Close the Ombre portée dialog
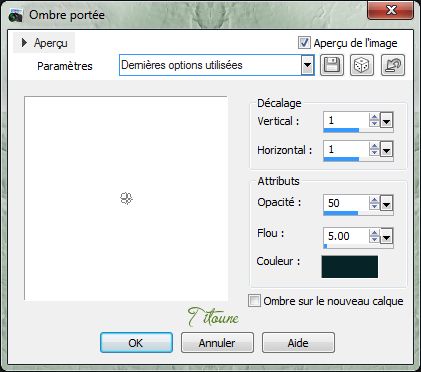The image size is (421, 372). [x=391, y=11]
